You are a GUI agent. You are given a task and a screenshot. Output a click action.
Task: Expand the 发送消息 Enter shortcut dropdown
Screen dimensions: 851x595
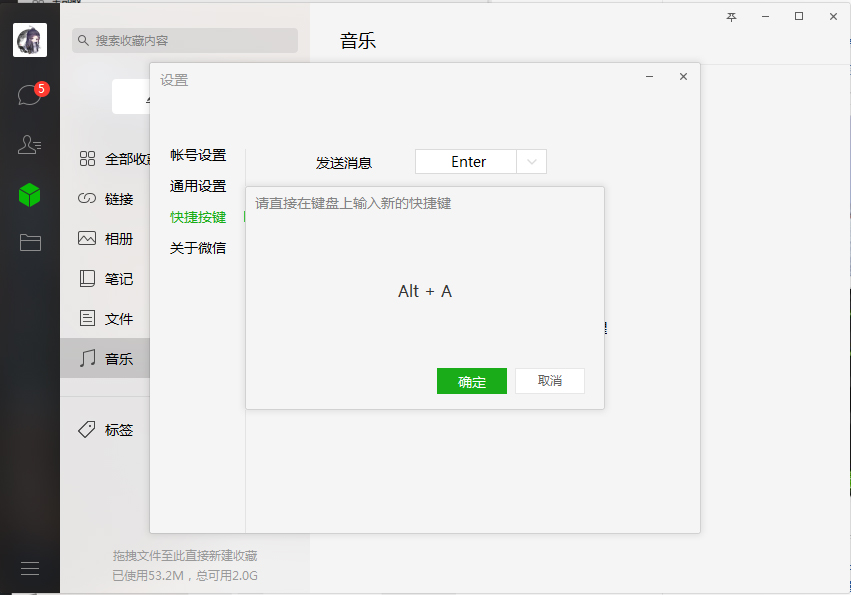[534, 161]
